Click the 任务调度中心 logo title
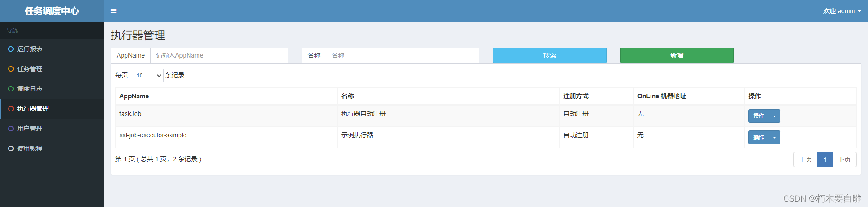This screenshot has width=868, height=207. [x=52, y=11]
